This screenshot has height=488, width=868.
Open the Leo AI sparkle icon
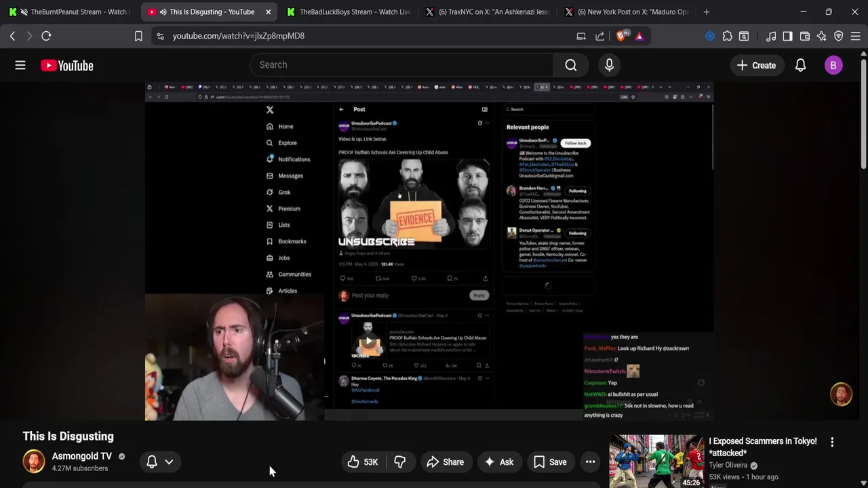(822, 36)
